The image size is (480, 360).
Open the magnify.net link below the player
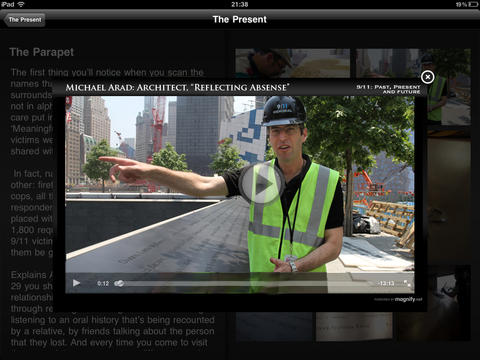pos(398,299)
